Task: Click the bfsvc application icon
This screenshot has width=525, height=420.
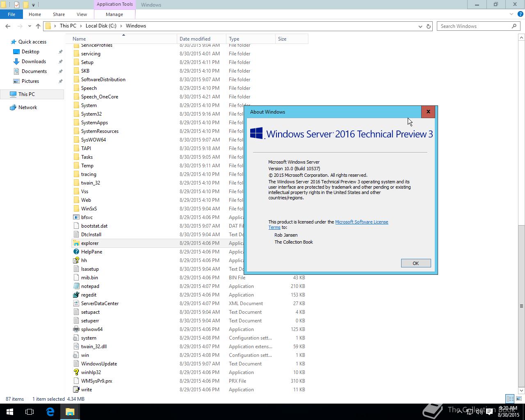Action: tap(76, 217)
